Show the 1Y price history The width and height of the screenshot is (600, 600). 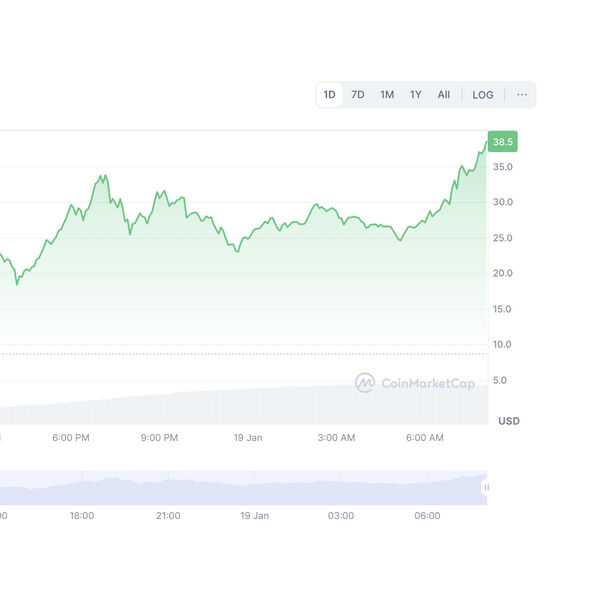pyautogui.click(x=415, y=95)
